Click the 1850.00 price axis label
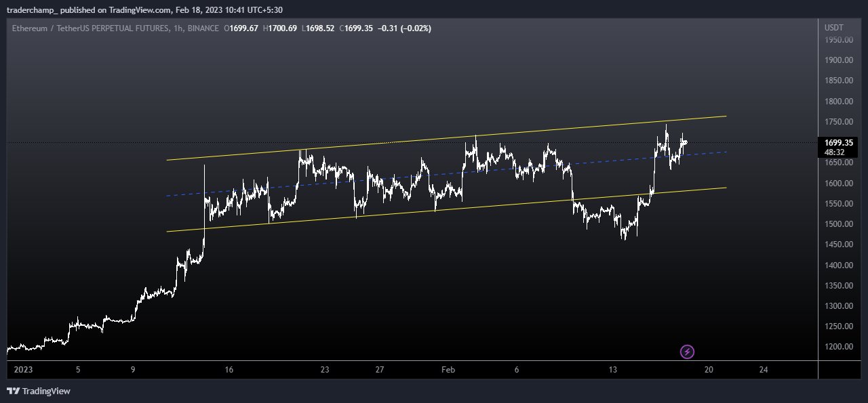The image size is (868, 403). tap(838, 81)
